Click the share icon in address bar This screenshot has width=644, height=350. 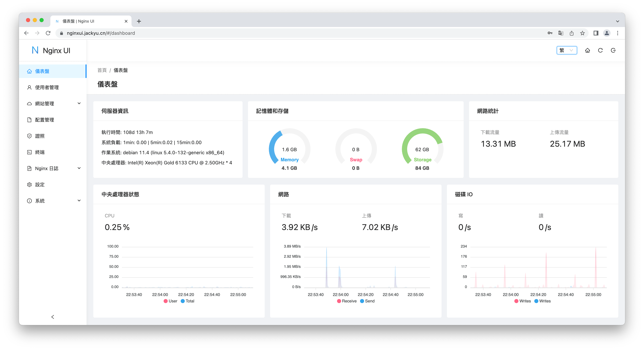pos(571,33)
